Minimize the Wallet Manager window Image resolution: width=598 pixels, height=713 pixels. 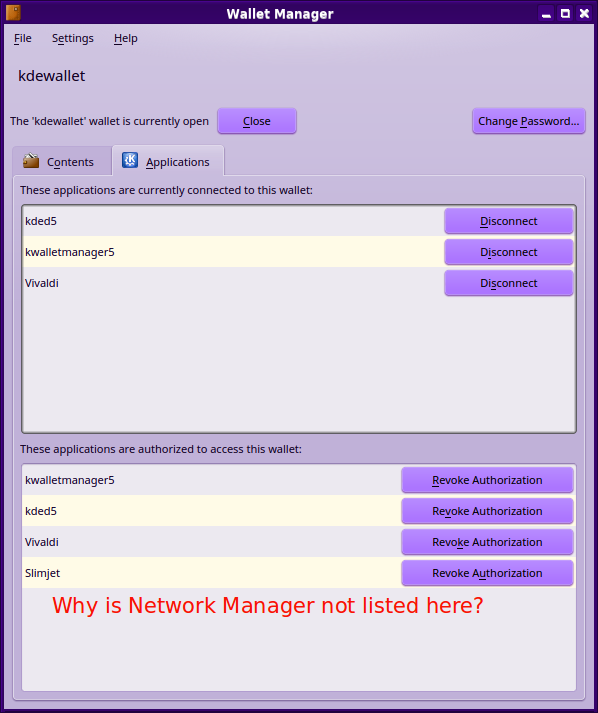[x=546, y=14]
